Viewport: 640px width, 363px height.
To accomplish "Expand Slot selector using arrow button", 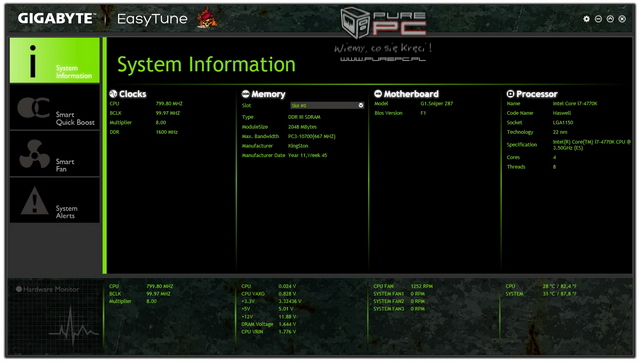I will click(x=361, y=105).
